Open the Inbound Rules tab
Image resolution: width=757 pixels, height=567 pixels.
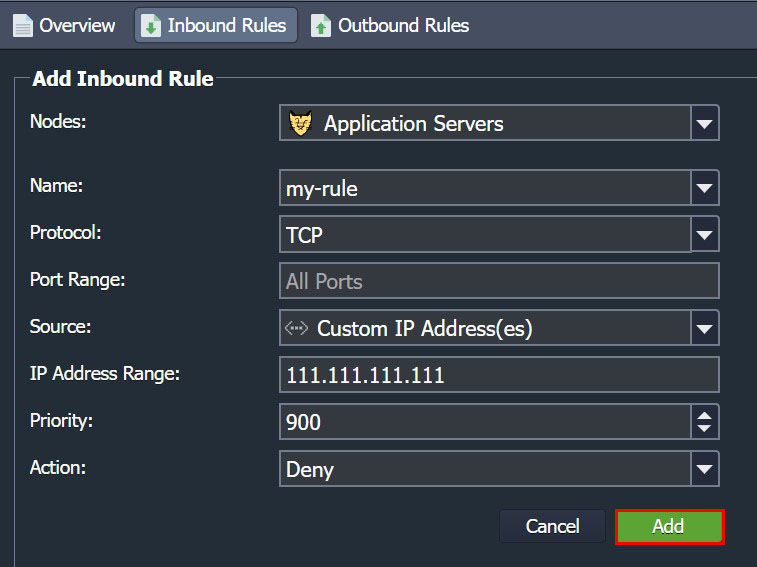pos(216,25)
